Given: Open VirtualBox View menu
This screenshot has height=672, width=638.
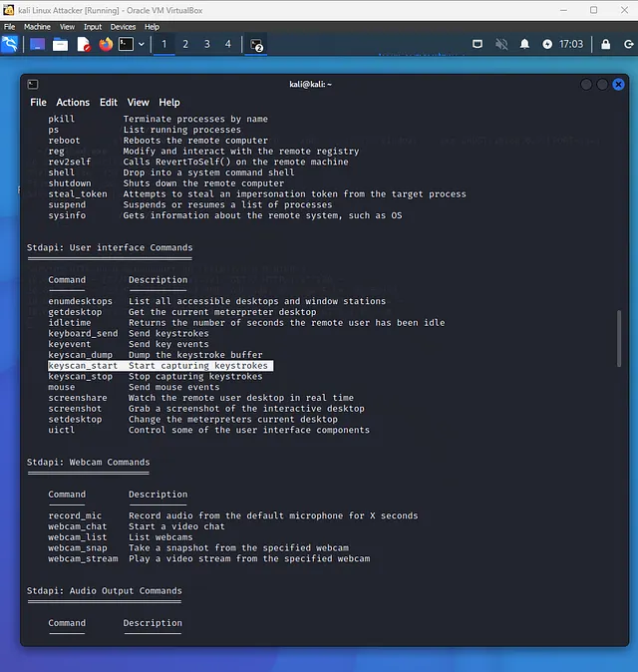Looking at the screenshot, I should [x=67, y=27].
